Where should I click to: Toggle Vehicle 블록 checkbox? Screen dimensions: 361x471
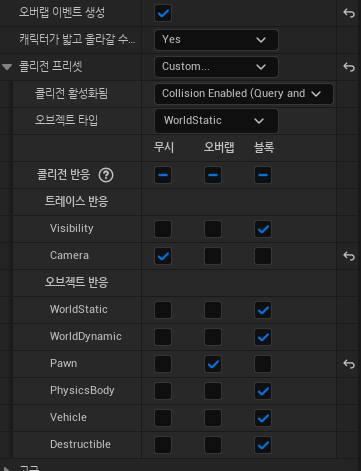(263, 418)
